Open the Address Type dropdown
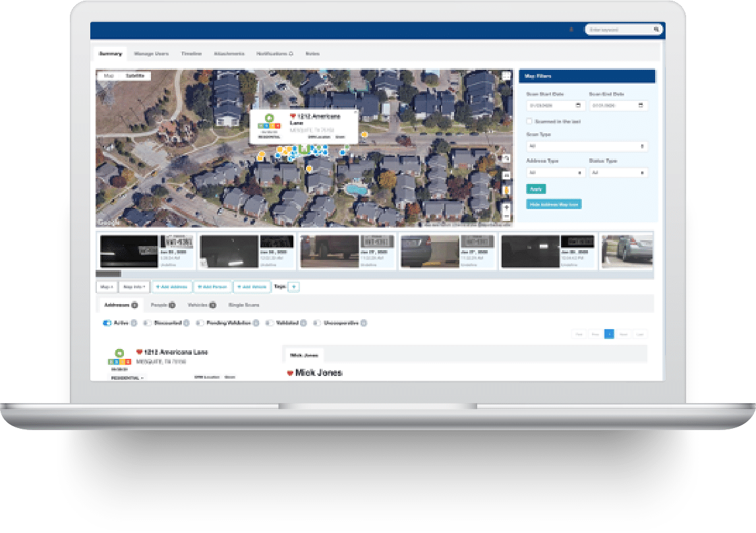The width and height of the screenshot is (756, 533). 555,173
